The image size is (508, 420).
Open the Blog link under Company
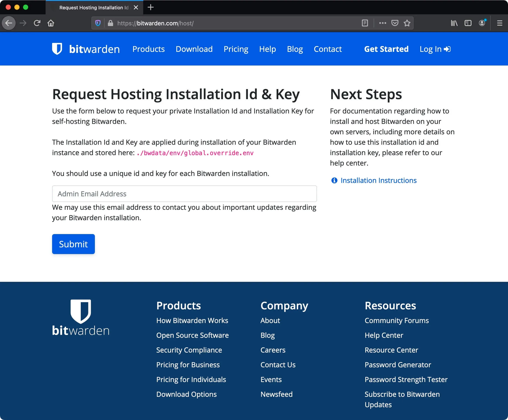click(267, 335)
